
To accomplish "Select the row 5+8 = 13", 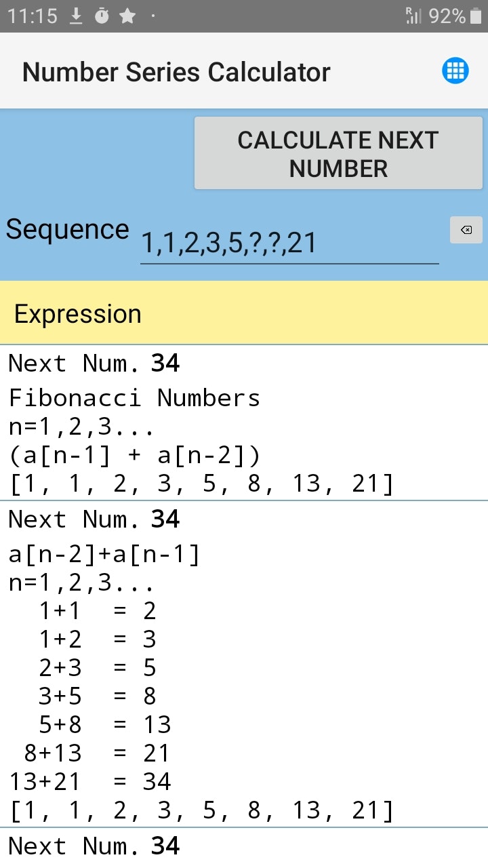I will point(105,726).
